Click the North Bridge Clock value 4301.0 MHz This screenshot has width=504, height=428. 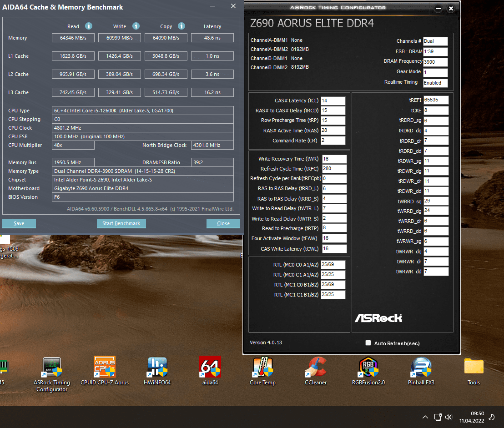click(x=212, y=145)
